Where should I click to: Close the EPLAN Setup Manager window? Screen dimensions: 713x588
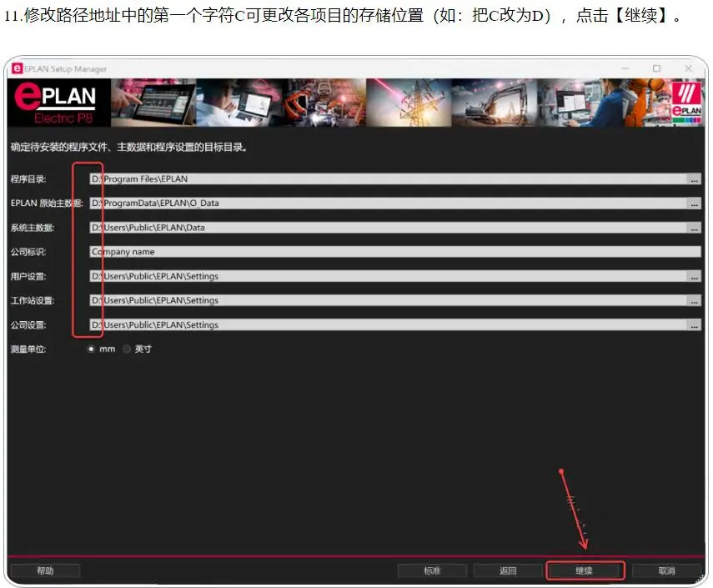click(689, 68)
